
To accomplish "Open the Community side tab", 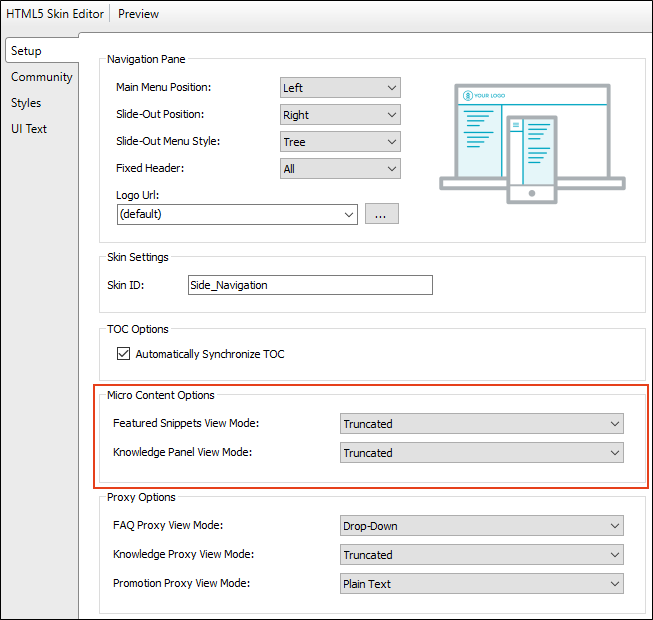I will click(x=42, y=77).
